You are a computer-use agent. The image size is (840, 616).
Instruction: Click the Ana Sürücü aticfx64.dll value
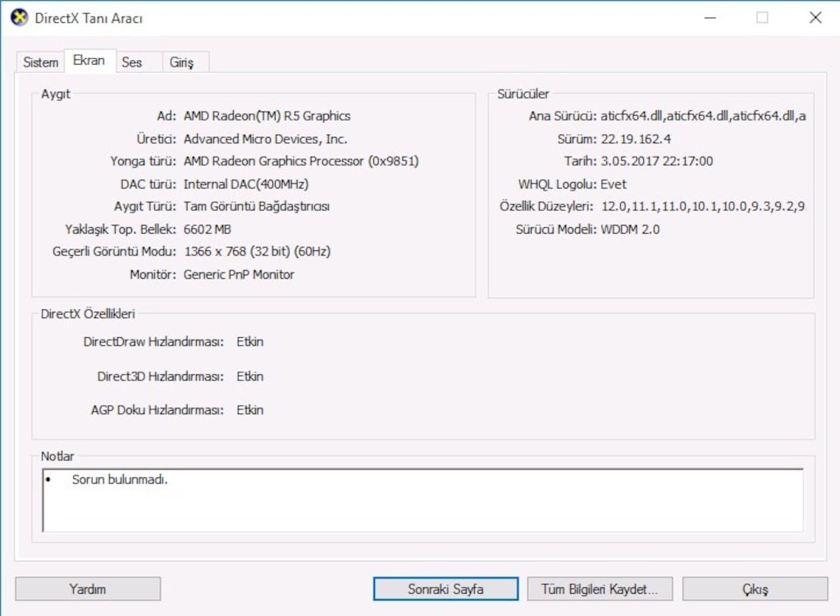(703, 116)
